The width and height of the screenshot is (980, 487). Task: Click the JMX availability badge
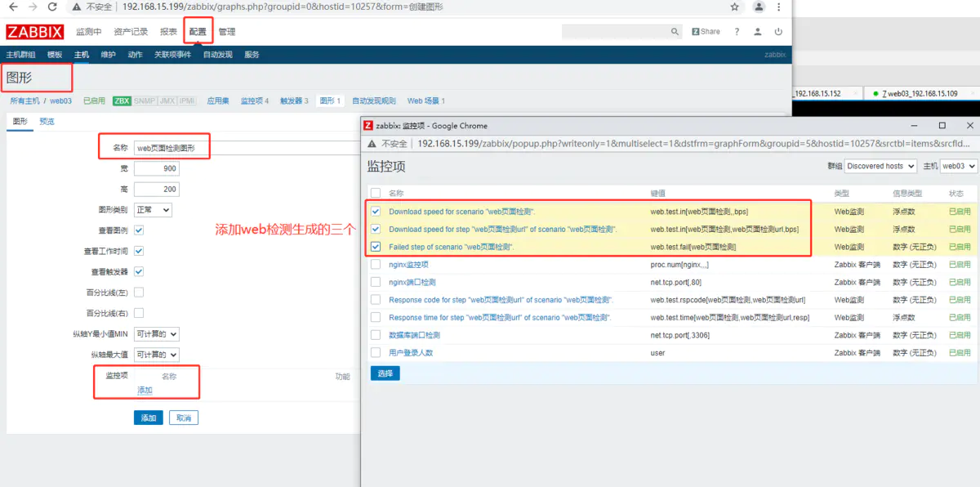(x=167, y=101)
